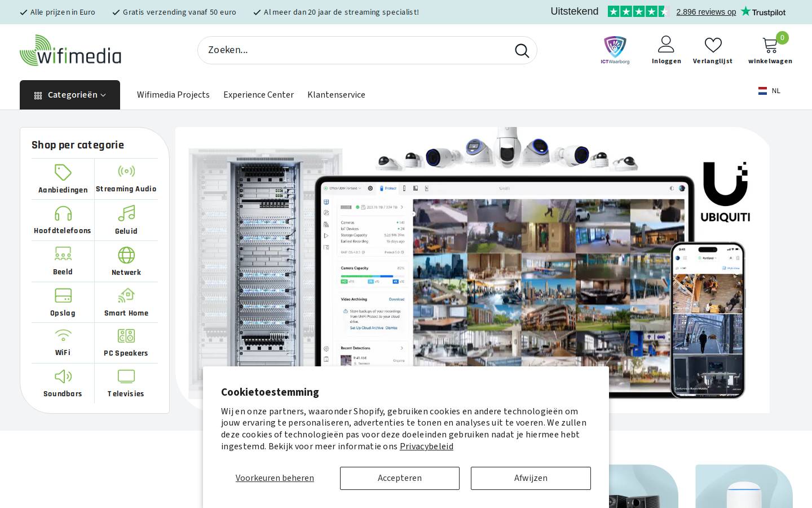Open the winkelwagen cart icon
The width and height of the screenshot is (812, 508).
[770, 45]
